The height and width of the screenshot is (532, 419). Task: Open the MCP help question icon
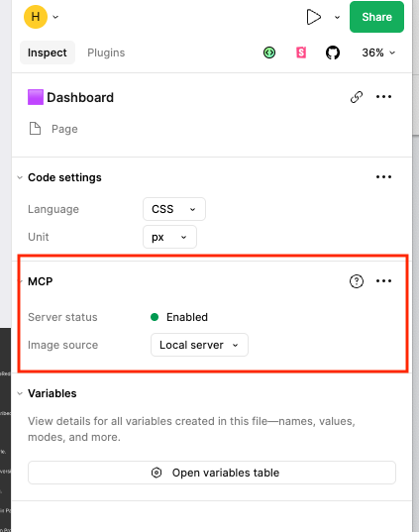[x=357, y=281]
